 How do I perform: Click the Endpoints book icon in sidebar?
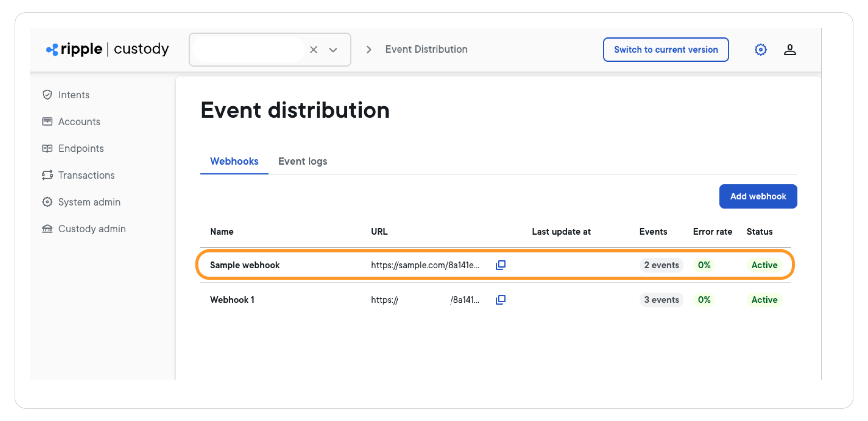click(x=47, y=148)
